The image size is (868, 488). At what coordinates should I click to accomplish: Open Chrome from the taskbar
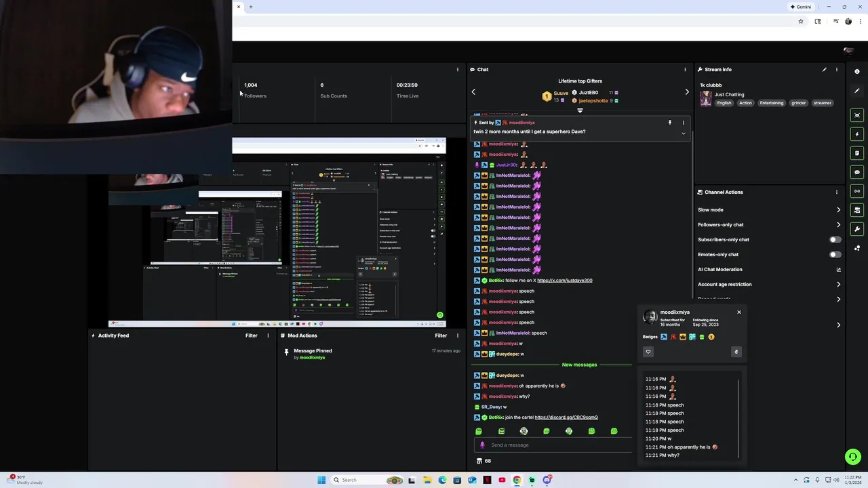coord(517,480)
